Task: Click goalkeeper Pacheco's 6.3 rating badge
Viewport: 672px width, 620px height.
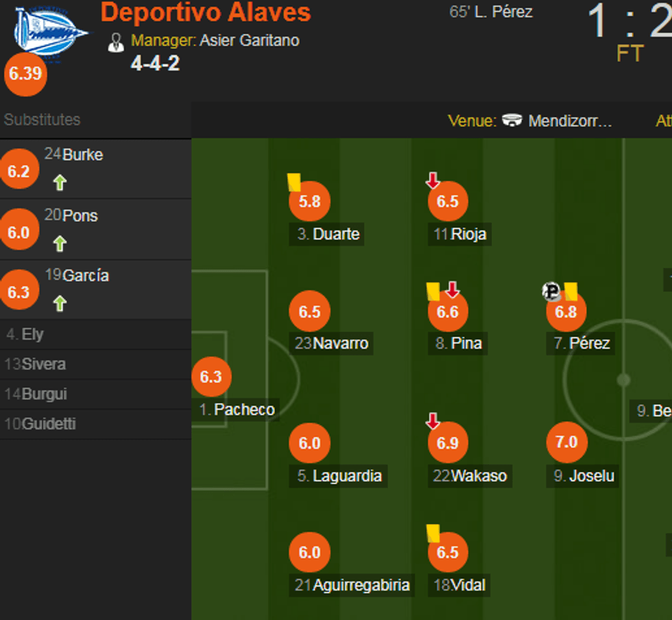Action: pyautogui.click(x=211, y=377)
